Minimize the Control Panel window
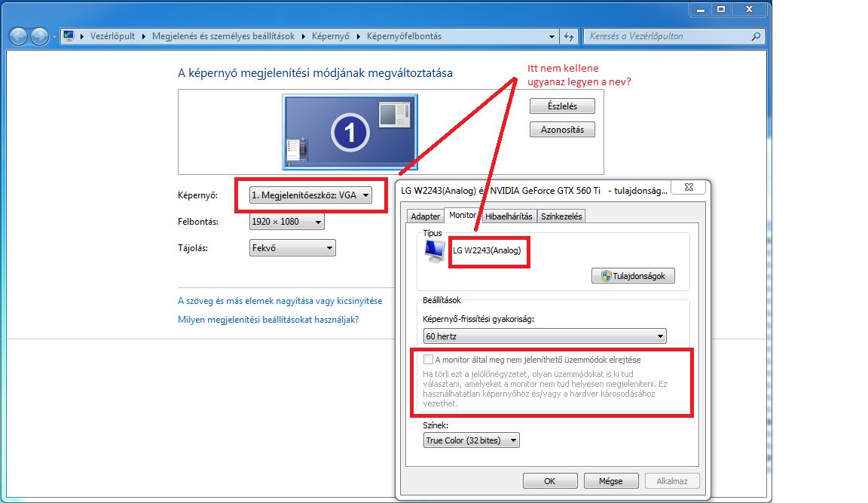 701,9
